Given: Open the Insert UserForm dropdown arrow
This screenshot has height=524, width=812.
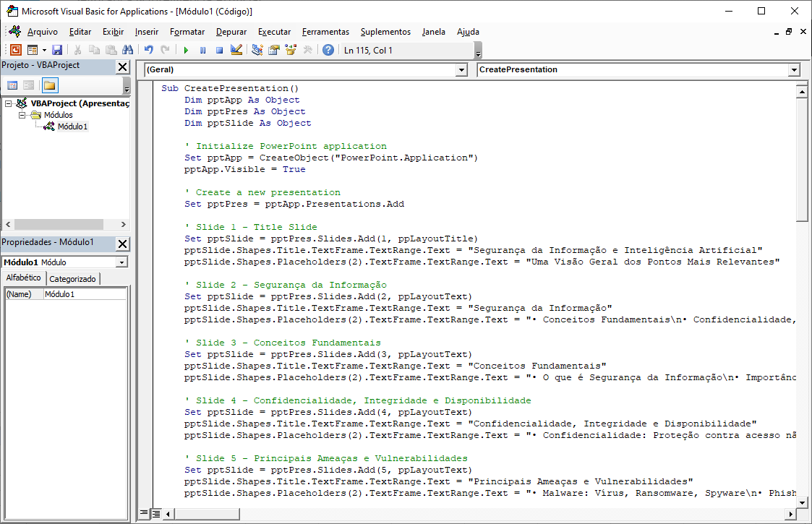Looking at the screenshot, I should coord(44,50).
